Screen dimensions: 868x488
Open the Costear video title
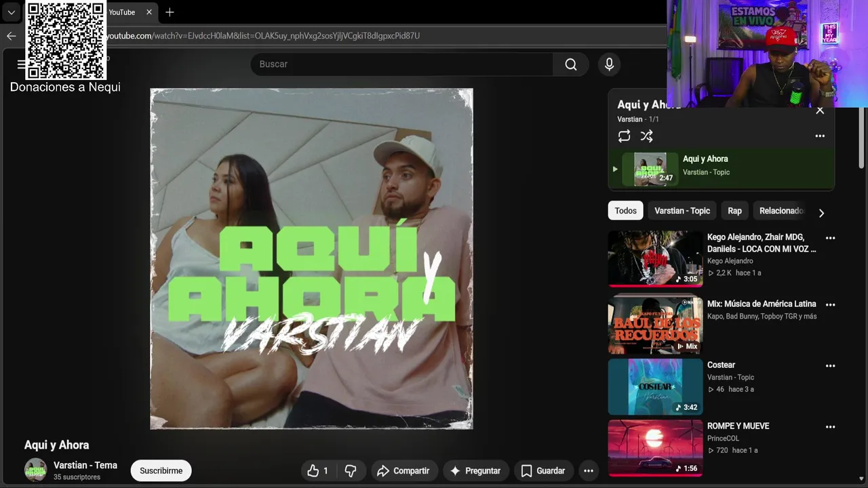[721, 365]
